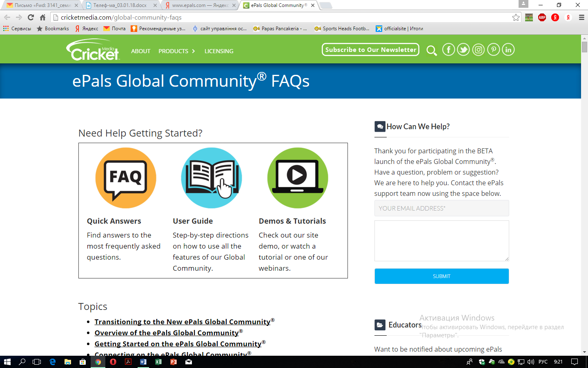588x368 pixels.
Task: Open Overview of the ePals Global Community topic
Action: pos(167,333)
